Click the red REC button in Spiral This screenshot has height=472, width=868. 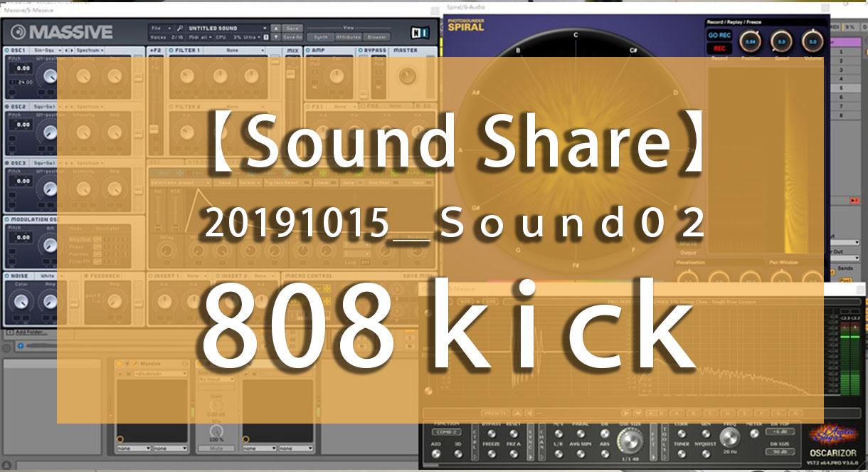(719, 48)
